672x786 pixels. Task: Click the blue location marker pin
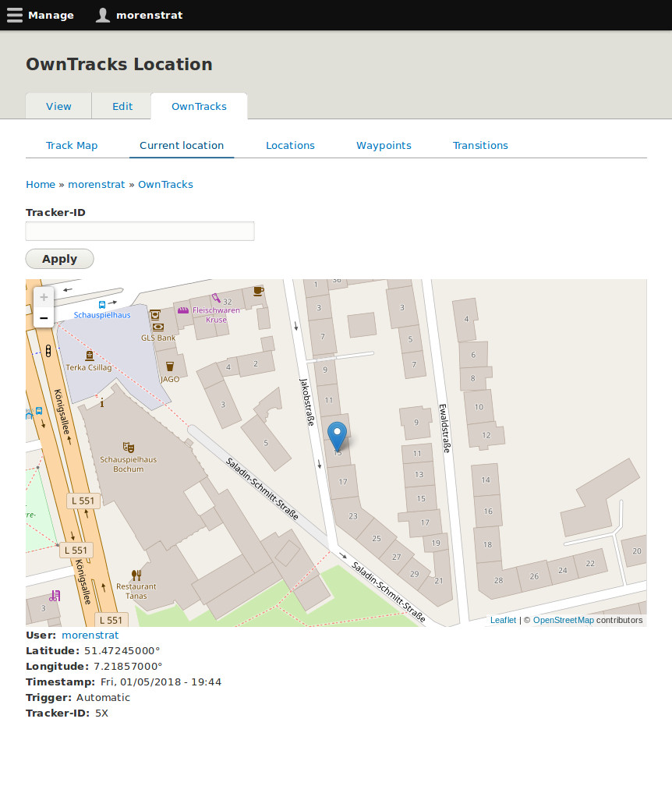(338, 436)
